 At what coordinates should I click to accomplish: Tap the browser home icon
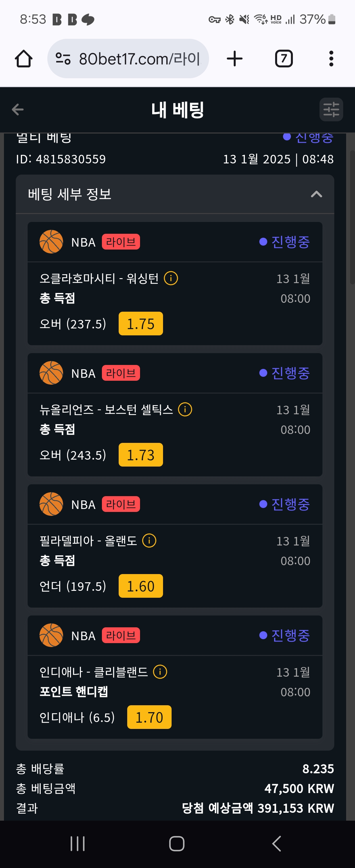(x=24, y=59)
